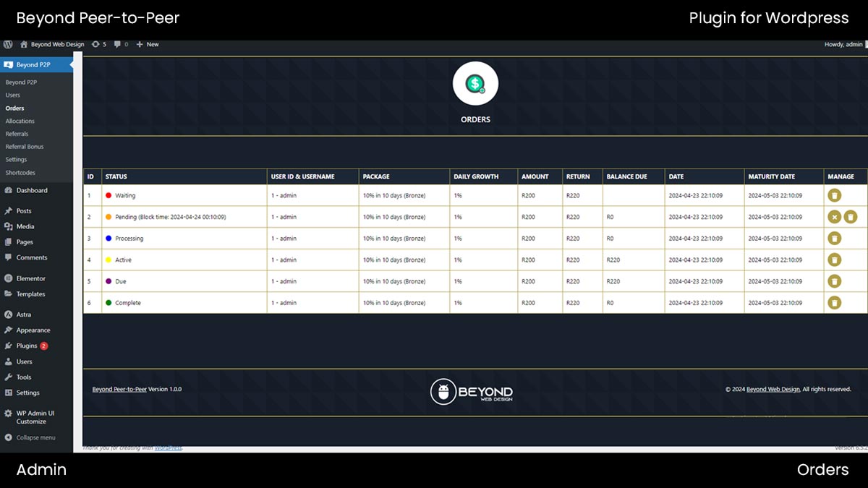
Task: Open Allocations in Beyond P2P submenu
Action: (x=20, y=121)
